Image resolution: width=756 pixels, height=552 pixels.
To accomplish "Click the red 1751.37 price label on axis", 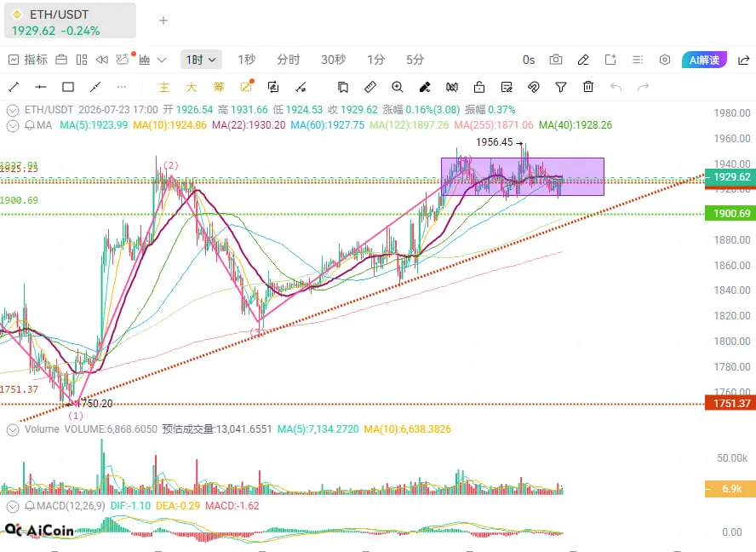I will (729, 404).
